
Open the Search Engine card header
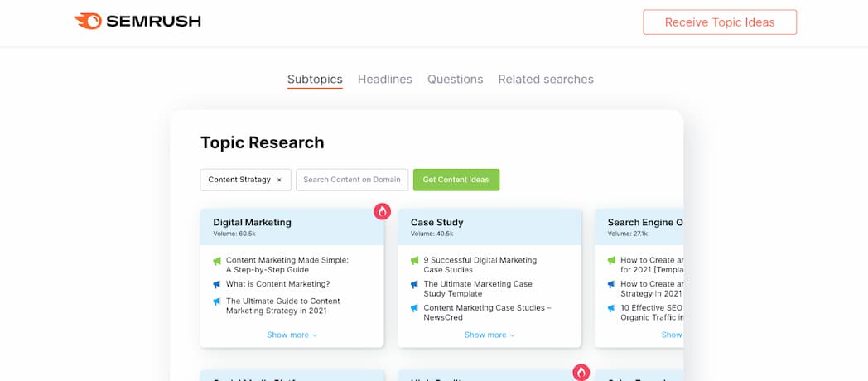point(639,227)
